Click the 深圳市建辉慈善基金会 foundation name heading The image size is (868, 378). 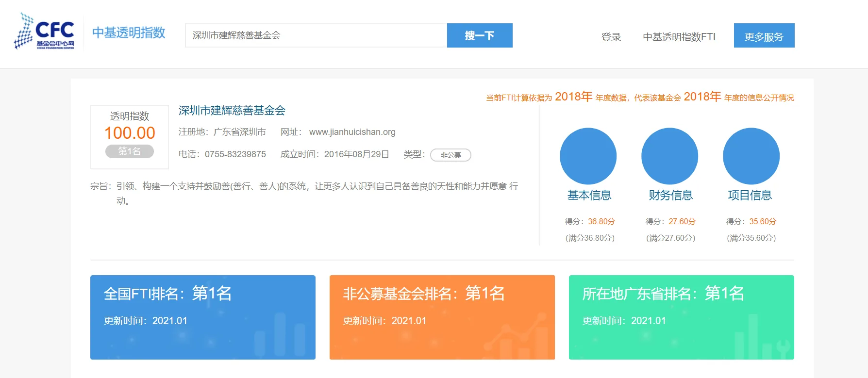coord(232,111)
